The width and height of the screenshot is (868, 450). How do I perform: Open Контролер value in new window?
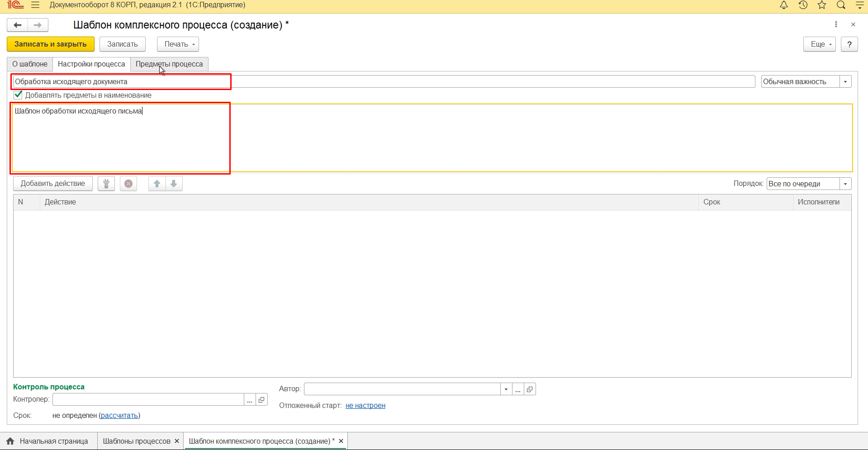point(261,400)
